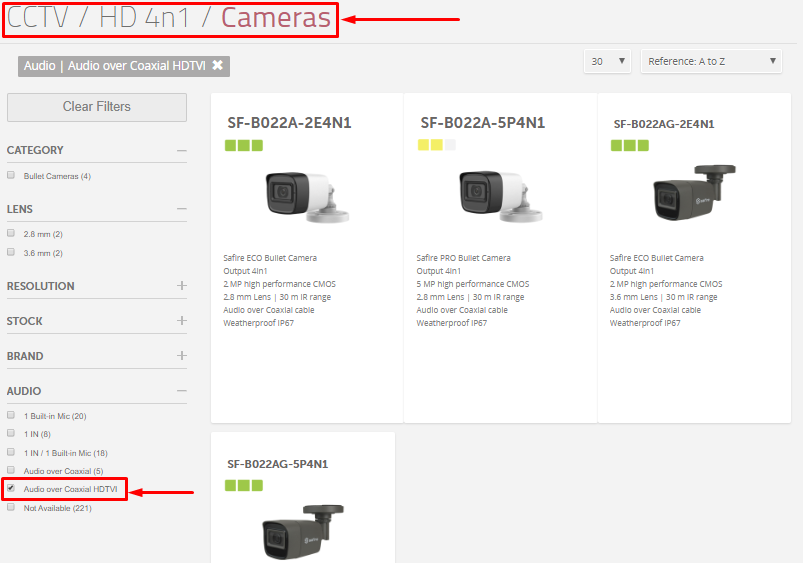
Task: Click the 5 MP high performance CMOS text
Action: click(473, 284)
